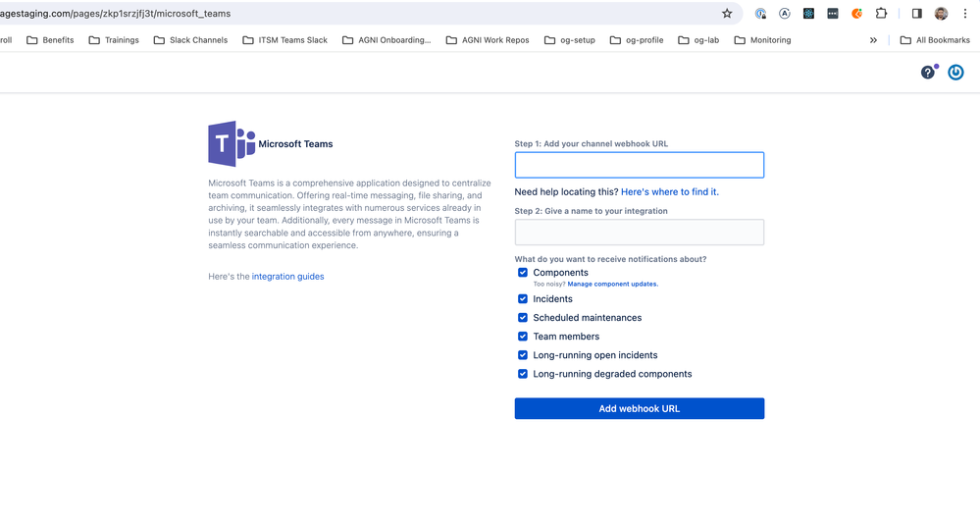The image size is (980, 524).
Task: Open the Monitoring bookmark folder
Action: [762, 40]
